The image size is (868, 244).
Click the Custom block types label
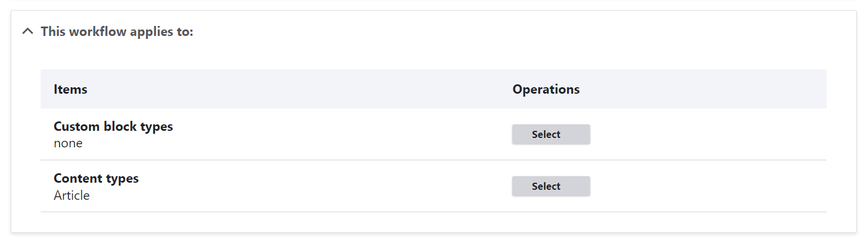click(113, 127)
